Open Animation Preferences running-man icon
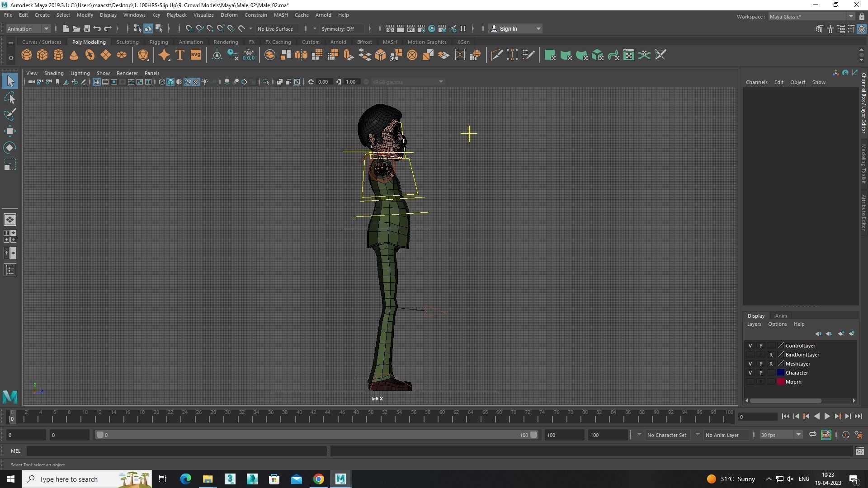868x488 pixels. (859, 435)
